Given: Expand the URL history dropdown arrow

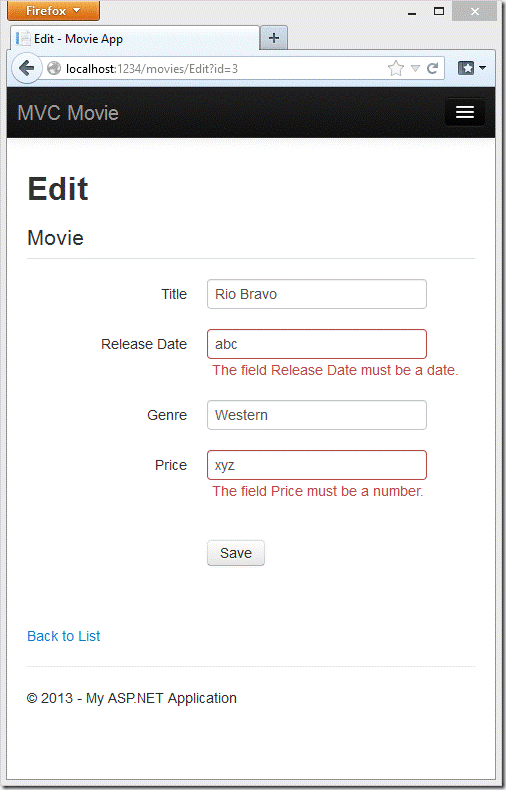Looking at the screenshot, I should (415, 69).
